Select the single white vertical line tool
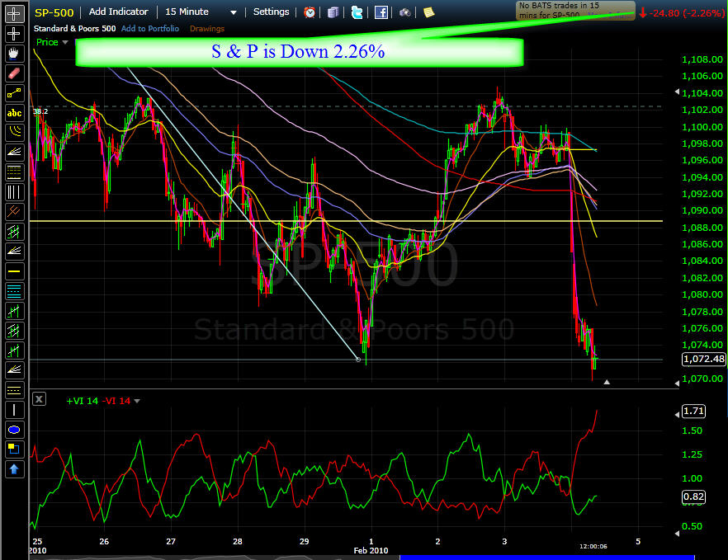The width and height of the screenshot is (728, 560). tap(14, 410)
